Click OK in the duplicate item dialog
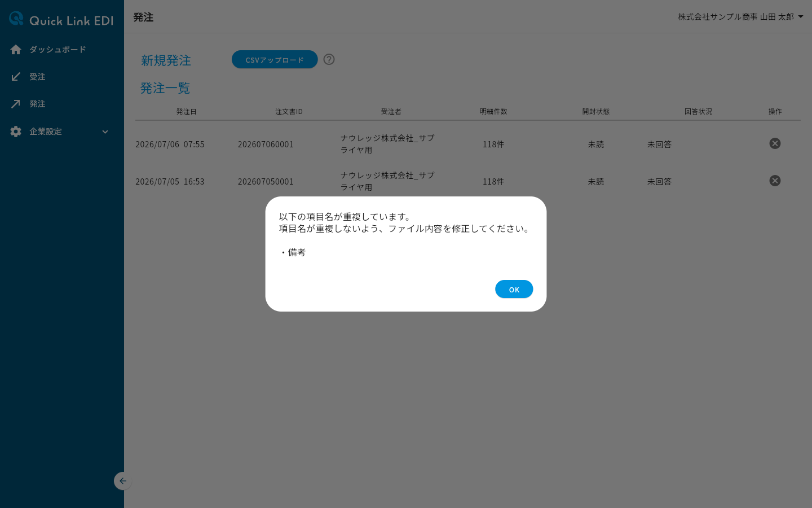 pyautogui.click(x=514, y=289)
